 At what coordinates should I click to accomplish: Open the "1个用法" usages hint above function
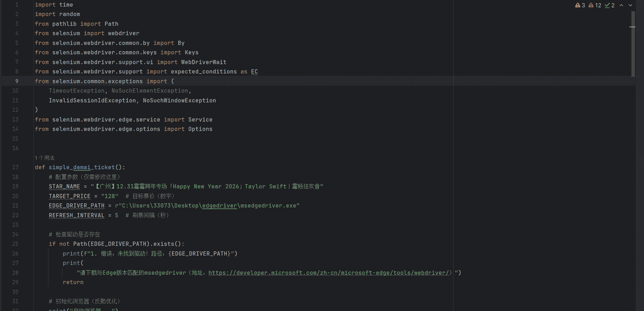pos(44,158)
